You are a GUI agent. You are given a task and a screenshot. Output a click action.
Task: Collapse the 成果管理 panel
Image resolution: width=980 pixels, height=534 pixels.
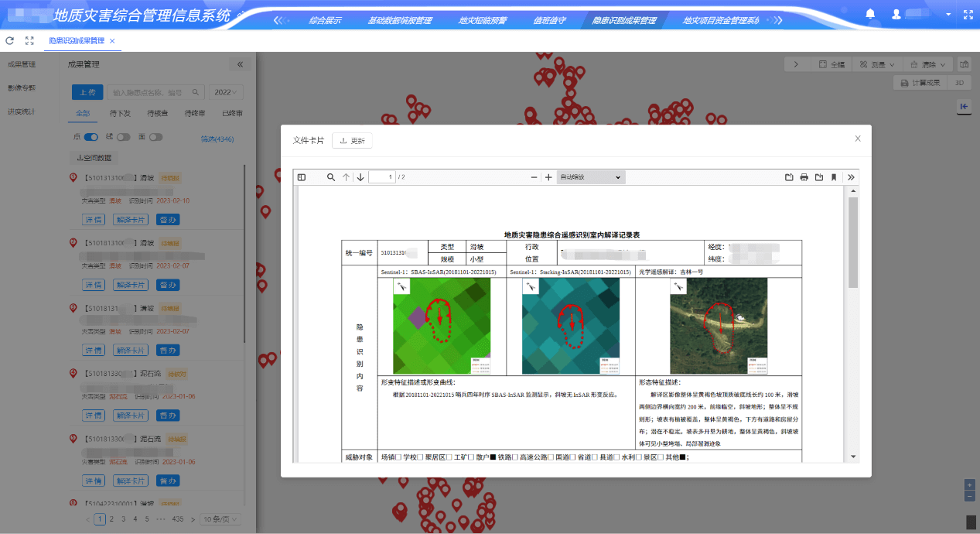(240, 65)
